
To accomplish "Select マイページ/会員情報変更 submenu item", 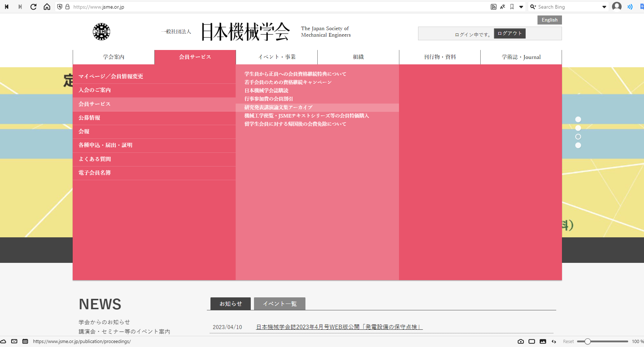I will click(x=154, y=77).
